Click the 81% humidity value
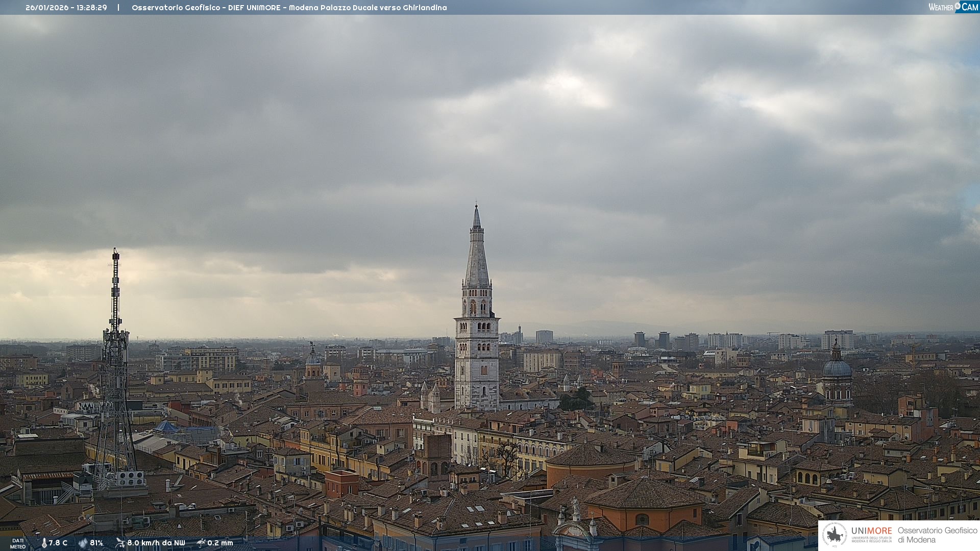 pyautogui.click(x=96, y=543)
